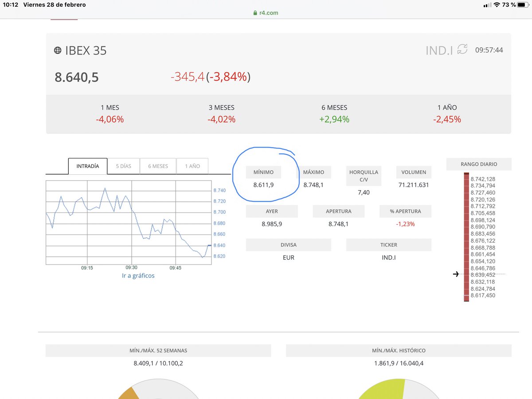Image resolution: width=532 pixels, height=399 pixels.
Task: Tap the status bar clock 10:12
Action: click(x=10, y=5)
